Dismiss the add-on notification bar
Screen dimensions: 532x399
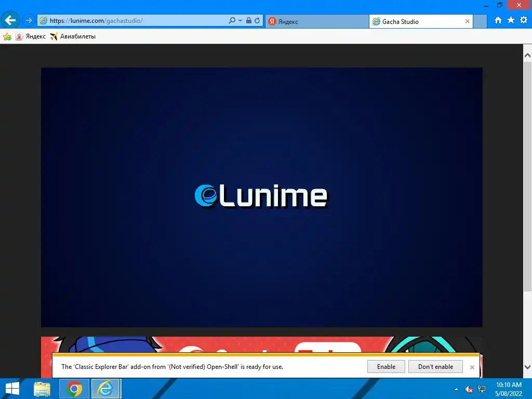pyautogui.click(x=472, y=367)
